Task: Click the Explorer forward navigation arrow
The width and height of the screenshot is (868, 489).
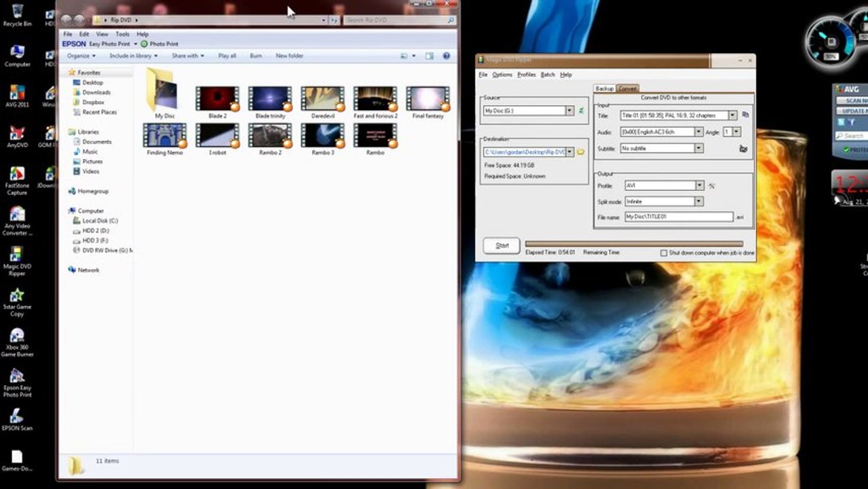Action: (79, 20)
